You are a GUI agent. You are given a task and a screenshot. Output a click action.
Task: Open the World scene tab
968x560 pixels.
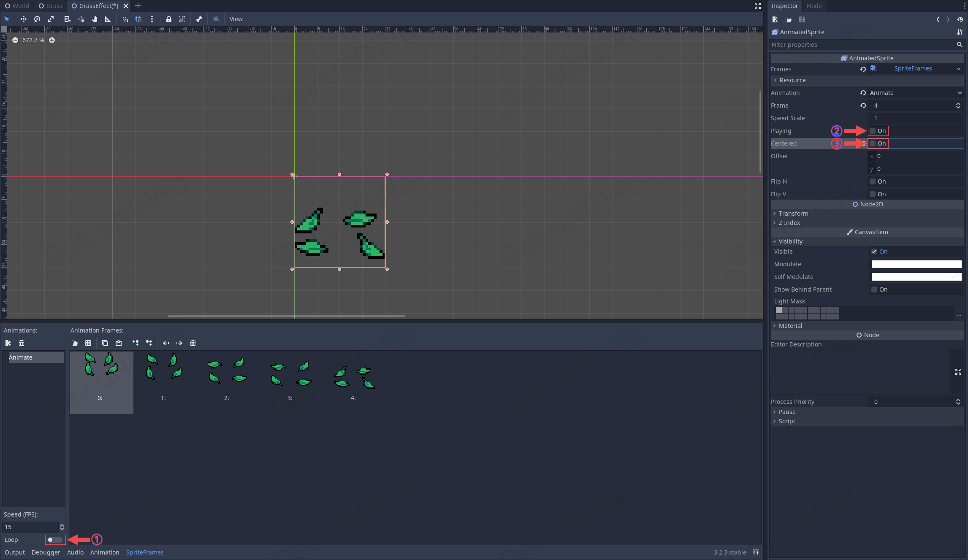(17, 6)
